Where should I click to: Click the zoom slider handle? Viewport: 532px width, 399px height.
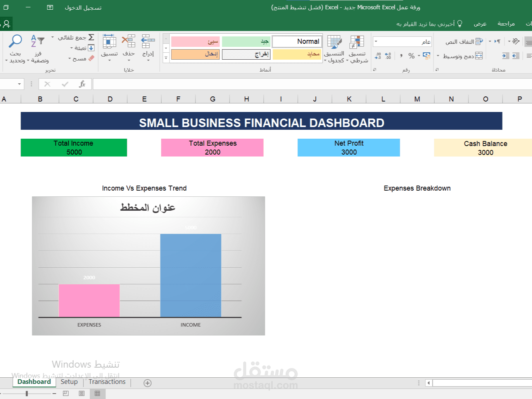click(27, 394)
